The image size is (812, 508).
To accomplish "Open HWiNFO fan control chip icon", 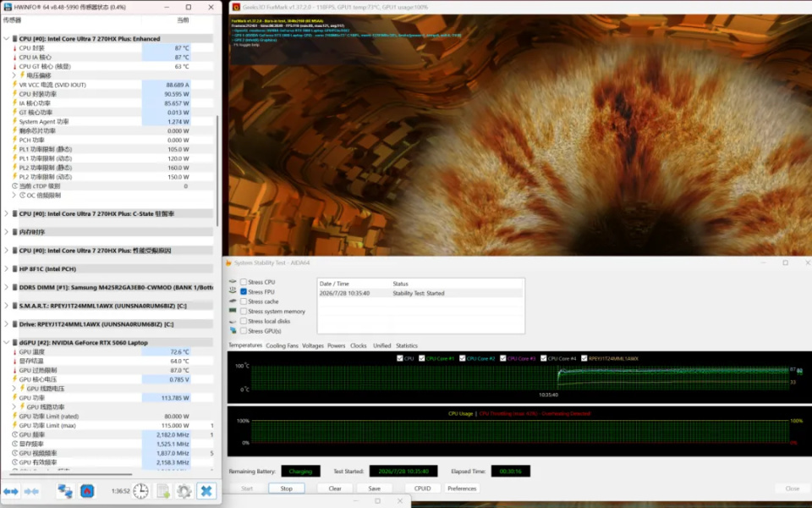I will pos(87,491).
